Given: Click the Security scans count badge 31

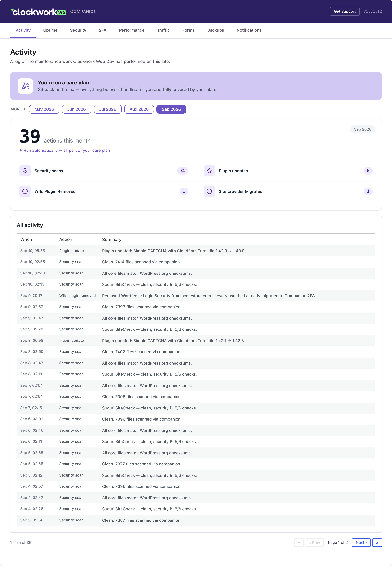Looking at the screenshot, I should tap(183, 170).
